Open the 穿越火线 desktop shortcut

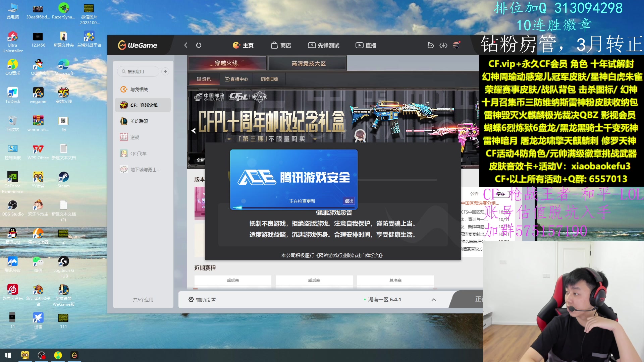pyautogui.click(x=64, y=96)
